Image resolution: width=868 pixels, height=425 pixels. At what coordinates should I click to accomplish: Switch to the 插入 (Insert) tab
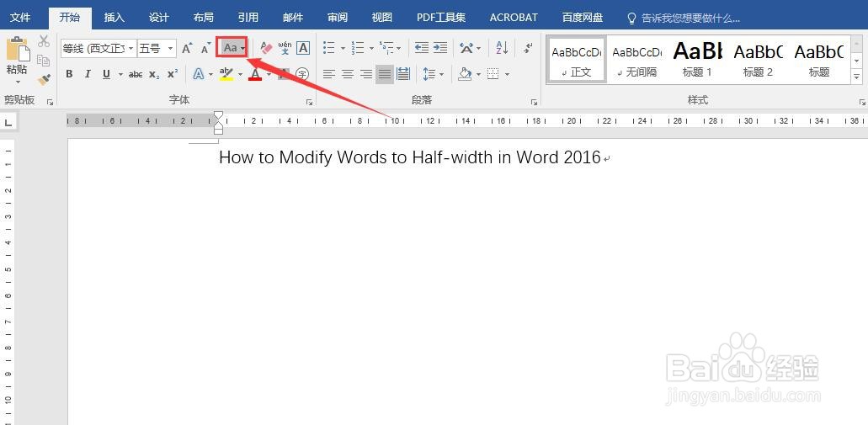coord(114,18)
